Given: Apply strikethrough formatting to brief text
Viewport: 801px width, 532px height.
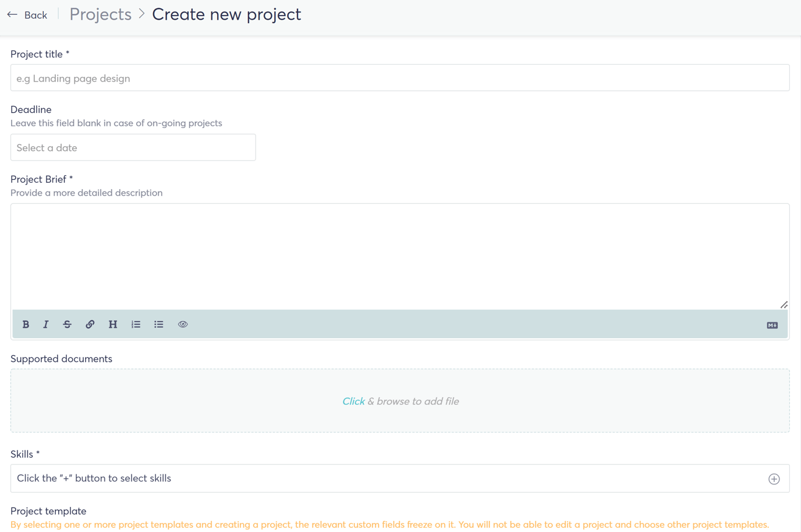Looking at the screenshot, I should coord(67,324).
